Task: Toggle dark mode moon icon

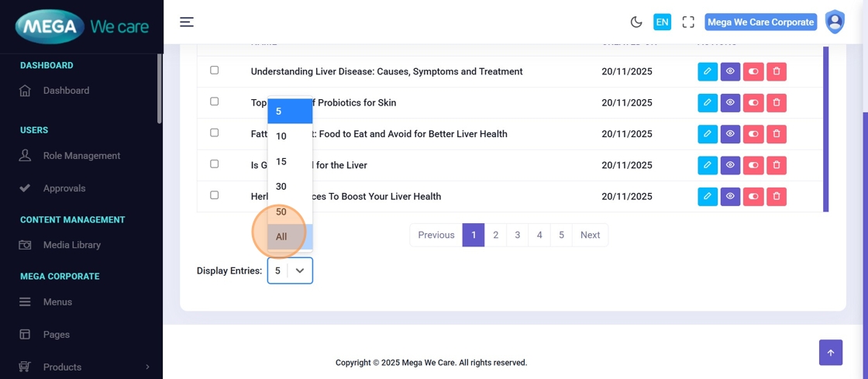Action: [x=636, y=22]
